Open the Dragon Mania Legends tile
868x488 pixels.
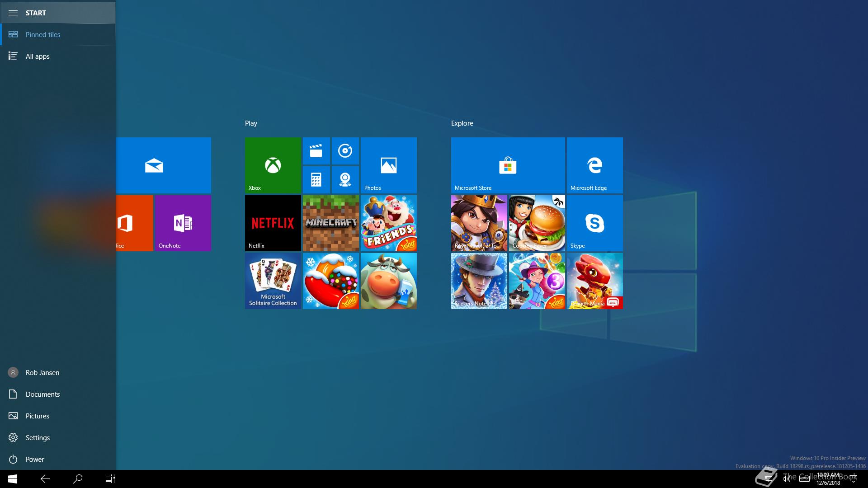tap(594, 281)
